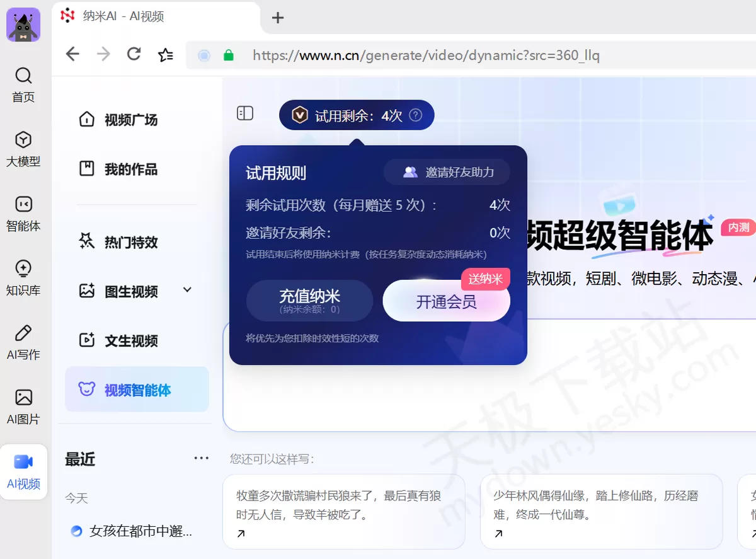The height and width of the screenshot is (559, 756).
Task: Click the 开通会员 button
Action: (x=447, y=301)
